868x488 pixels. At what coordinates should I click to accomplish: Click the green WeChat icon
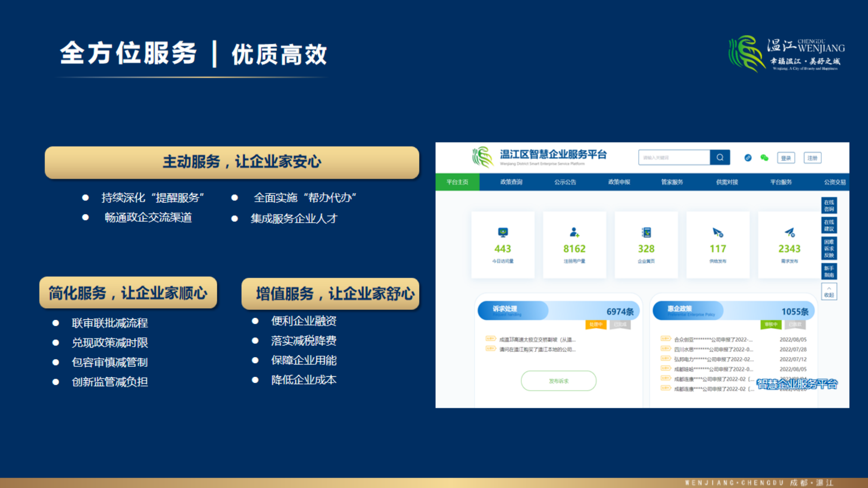764,158
